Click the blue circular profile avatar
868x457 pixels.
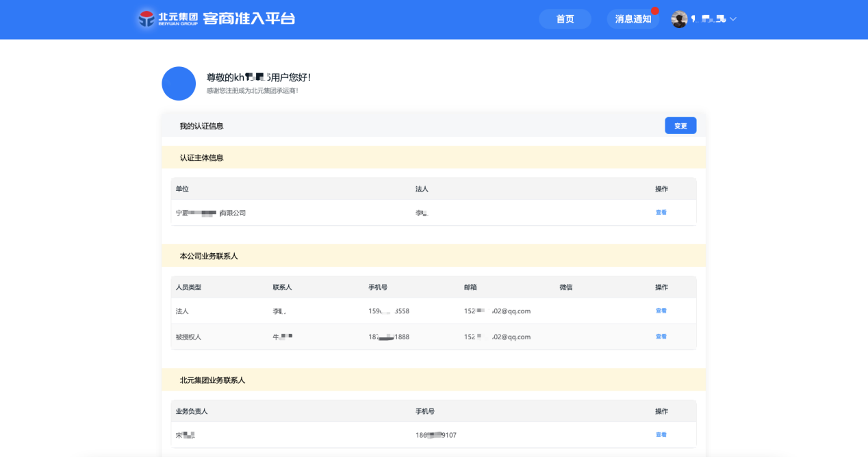coord(179,83)
